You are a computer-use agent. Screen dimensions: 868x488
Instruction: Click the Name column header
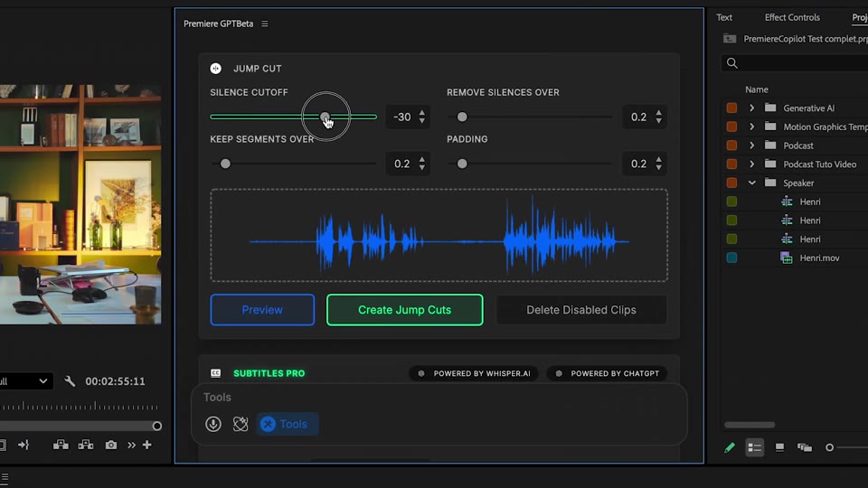(x=756, y=89)
